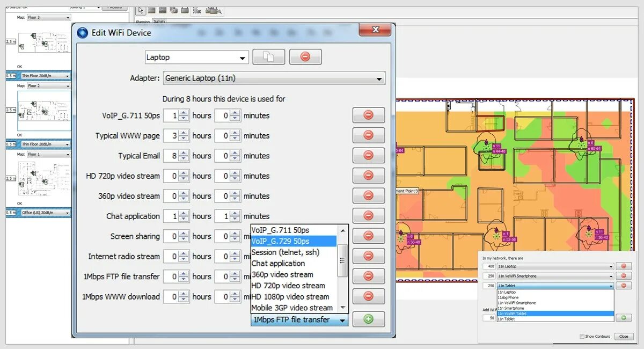Select the Floor 3 map thumbnail
Viewport: 644px width, 349px height.
point(44,42)
